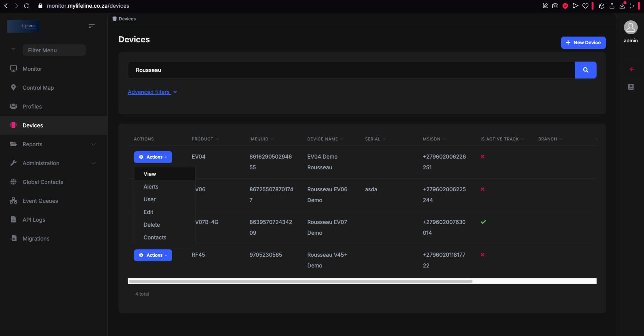Click the Rousseau search input field
Viewport: 644px width, 336px height.
[x=351, y=70]
